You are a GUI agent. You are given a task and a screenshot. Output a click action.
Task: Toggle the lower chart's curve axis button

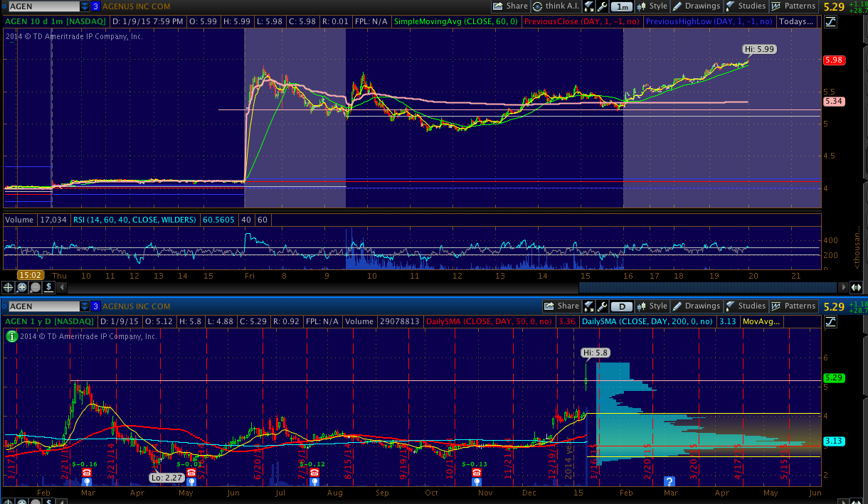[831, 321]
